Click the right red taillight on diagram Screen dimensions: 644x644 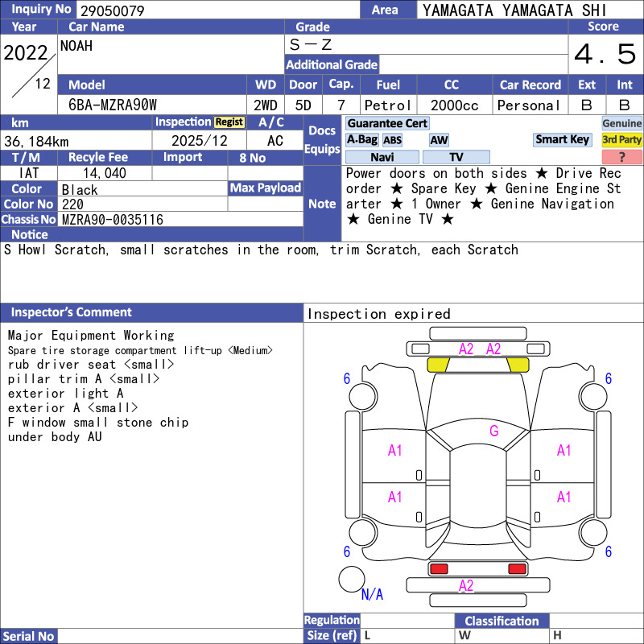point(517,568)
